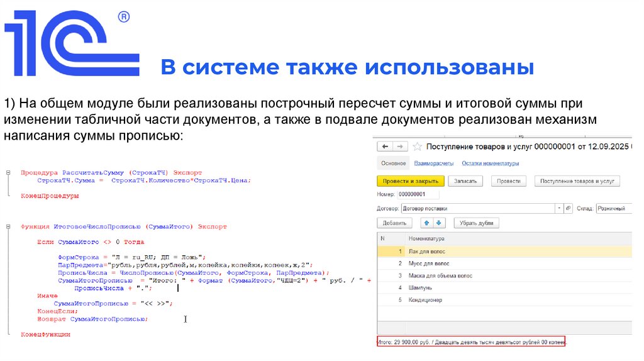The width and height of the screenshot is (644, 361).
Task: Click the Договор поставки input field
Action: (478, 208)
